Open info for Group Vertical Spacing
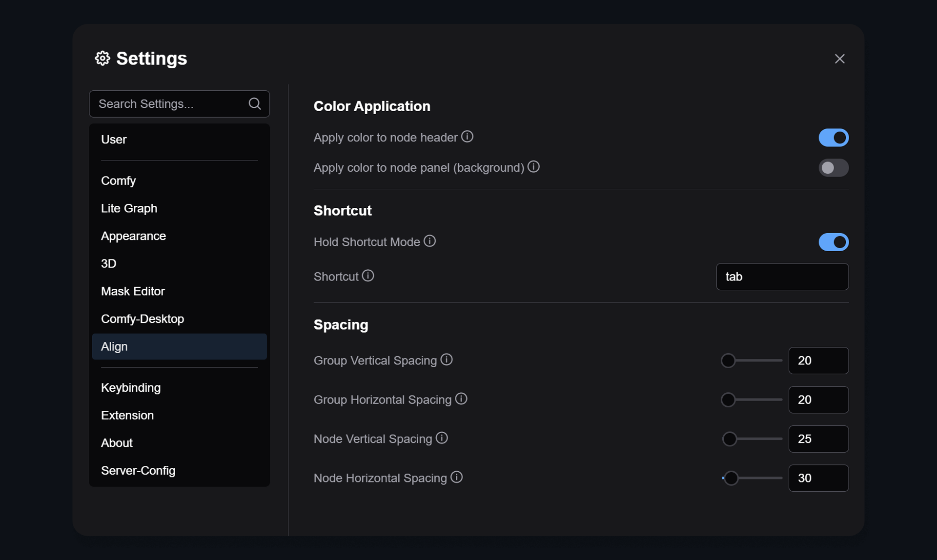Screen dimensions: 937x560 point(447,360)
